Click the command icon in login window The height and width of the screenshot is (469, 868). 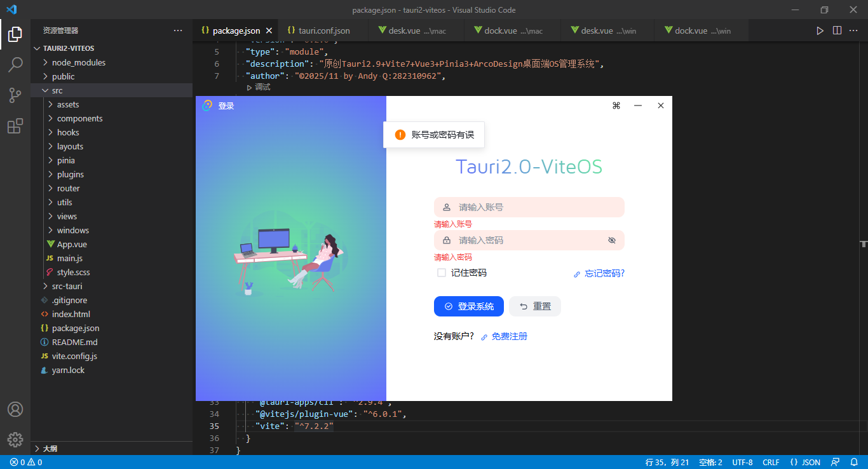coord(616,105)
